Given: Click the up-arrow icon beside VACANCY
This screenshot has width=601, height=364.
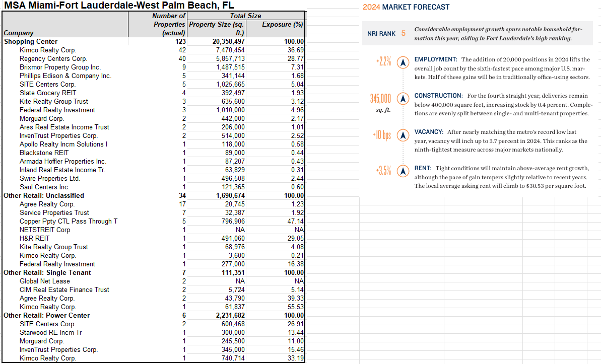Looking at the screenshot, I should point(403,135).
